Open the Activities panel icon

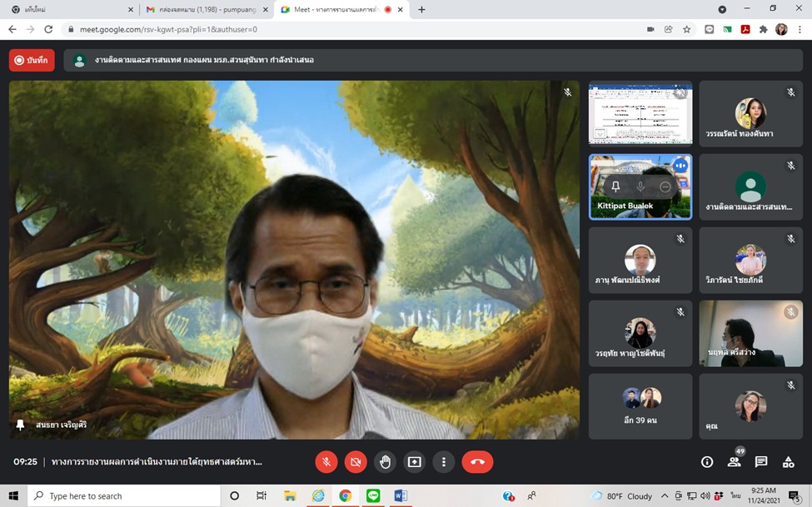pos(788,462)
